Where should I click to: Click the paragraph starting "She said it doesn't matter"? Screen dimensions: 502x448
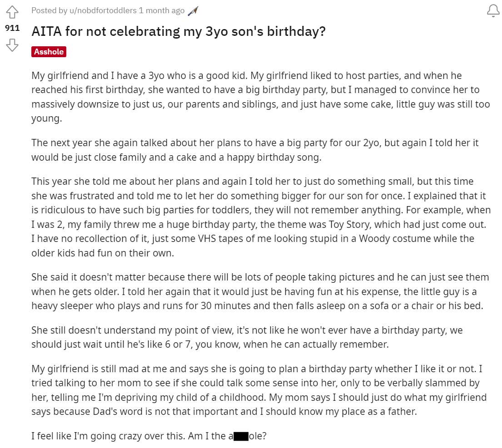pyautogui.click(x=260, y=291)
